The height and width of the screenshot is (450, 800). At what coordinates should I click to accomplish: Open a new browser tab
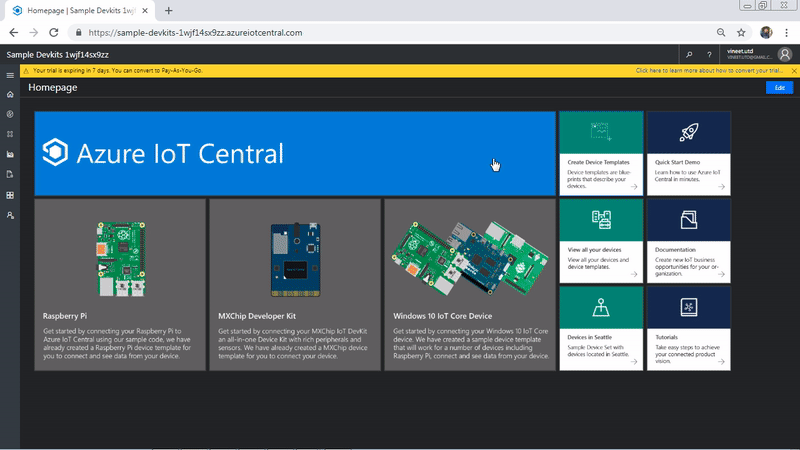pyautogui.click(x=168, y=10)
